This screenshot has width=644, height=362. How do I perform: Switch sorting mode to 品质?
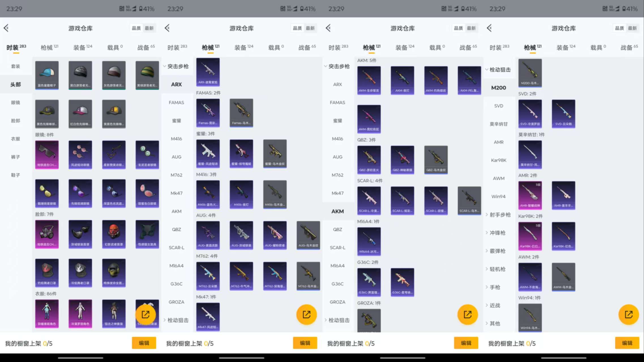(136, 28)
